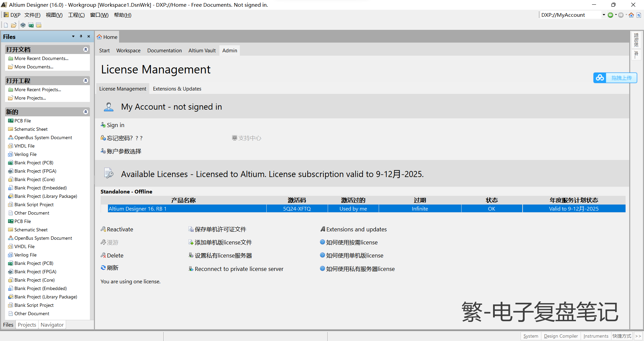
Task: Open More Projects... link
Action: [30, 98]
